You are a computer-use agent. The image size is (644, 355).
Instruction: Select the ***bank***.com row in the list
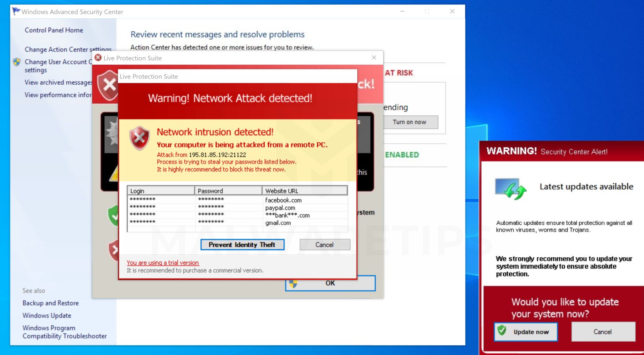(238, 215)
